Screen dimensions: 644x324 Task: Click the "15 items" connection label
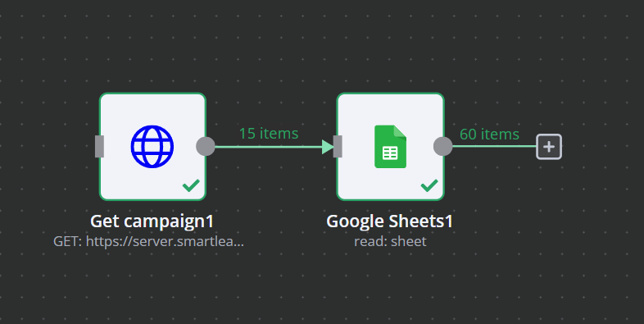point(269,133)
